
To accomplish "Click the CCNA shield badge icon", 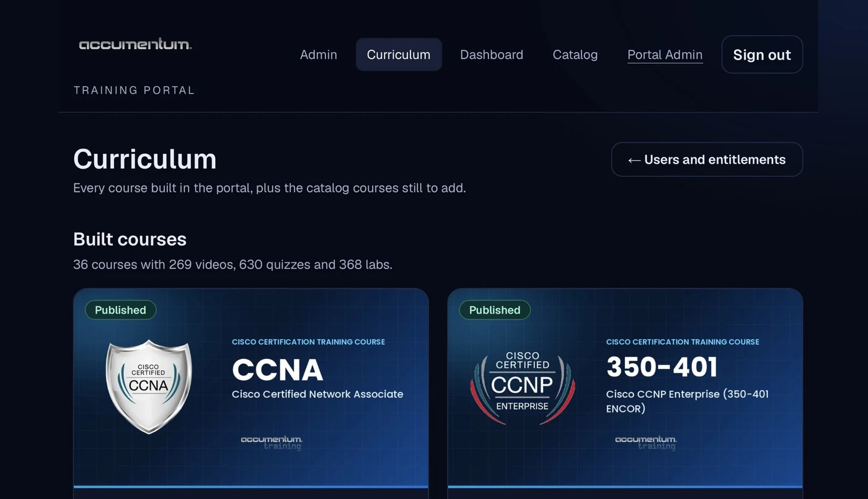I will coord(149,386).
